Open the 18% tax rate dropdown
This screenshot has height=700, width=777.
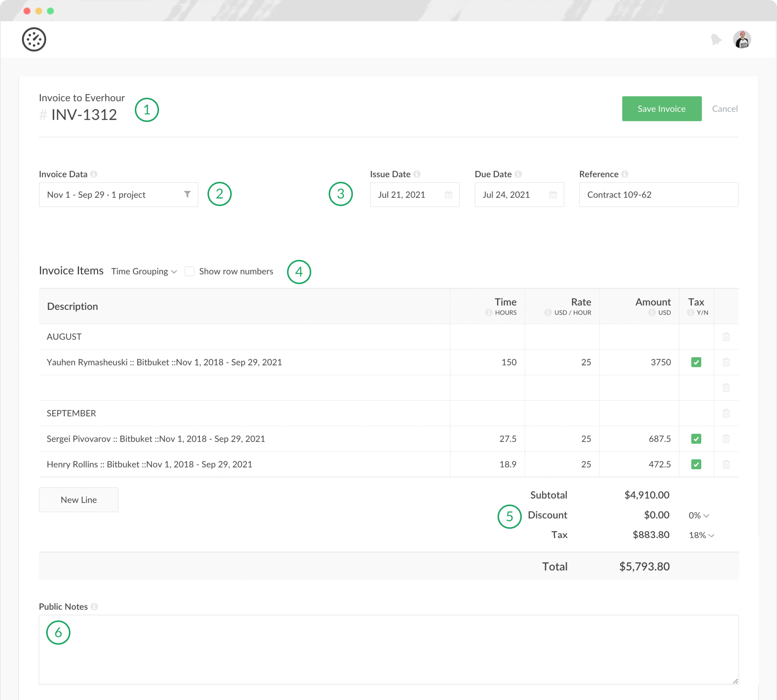tap(701, 535)
